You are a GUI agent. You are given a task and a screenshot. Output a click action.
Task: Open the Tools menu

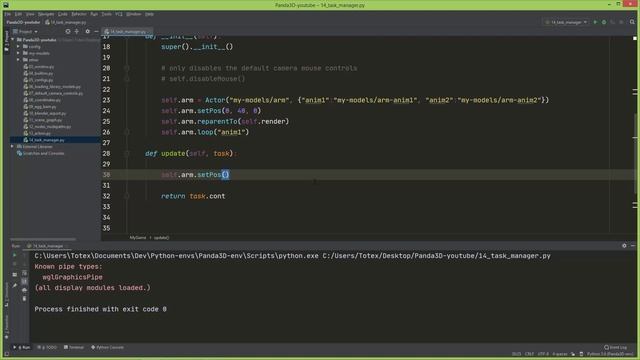tap(106, 14)
